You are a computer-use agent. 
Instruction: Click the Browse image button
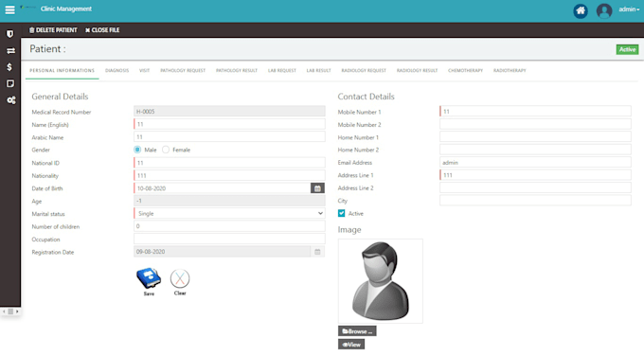click(357, 331)
